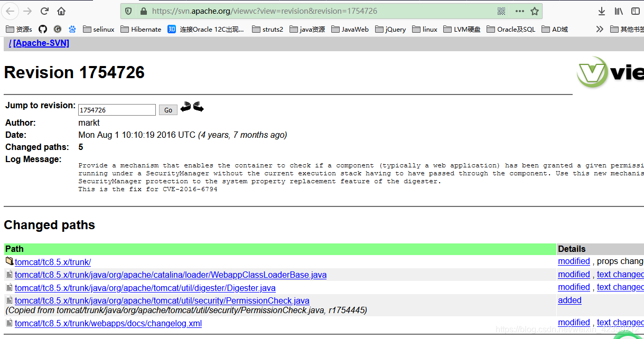The image size is (644, 339).
Task: Open the browser home page
Action: pyautogui.click(x=61, y=11)
